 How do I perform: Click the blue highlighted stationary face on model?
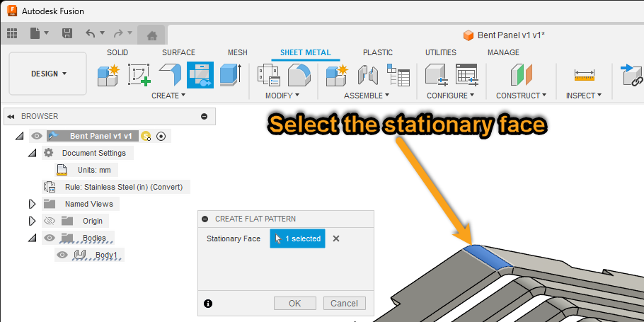point(488,258)
